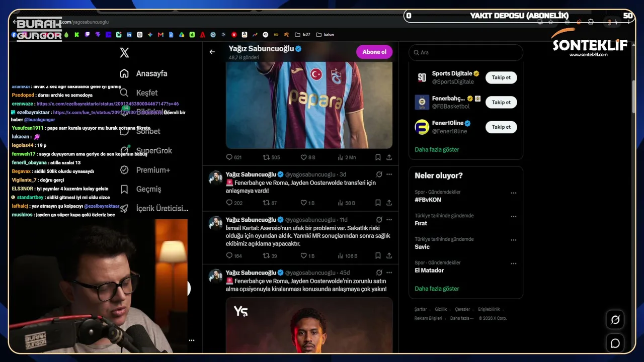
Task: Open the kalsın bookmarks folder
Action: [325, 35]
